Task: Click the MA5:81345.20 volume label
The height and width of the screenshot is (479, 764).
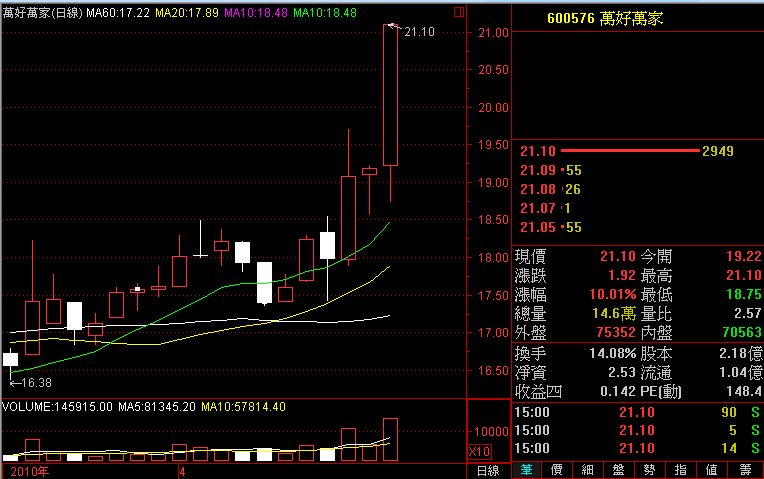Action: [x=157, y=407]
